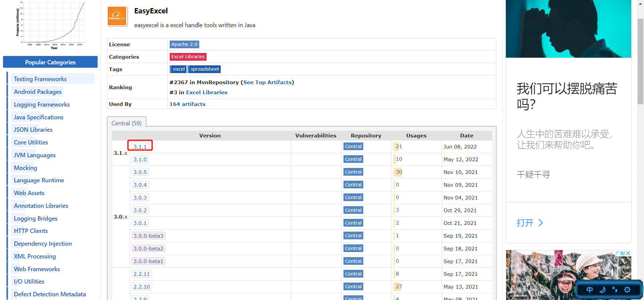644x300 pixels.
Task: Open Logging Frameworks category
Action: (x=42, y=105)
